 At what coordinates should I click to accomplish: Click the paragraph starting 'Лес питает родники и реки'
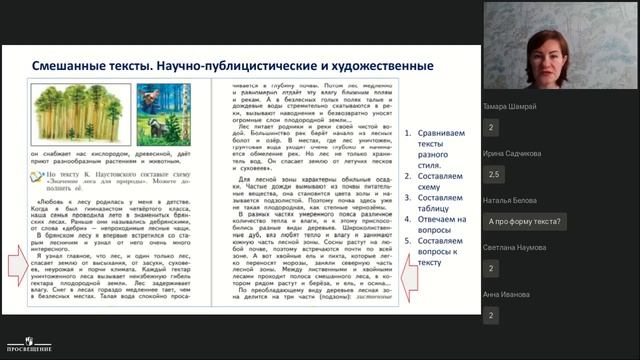coord(312,147)
